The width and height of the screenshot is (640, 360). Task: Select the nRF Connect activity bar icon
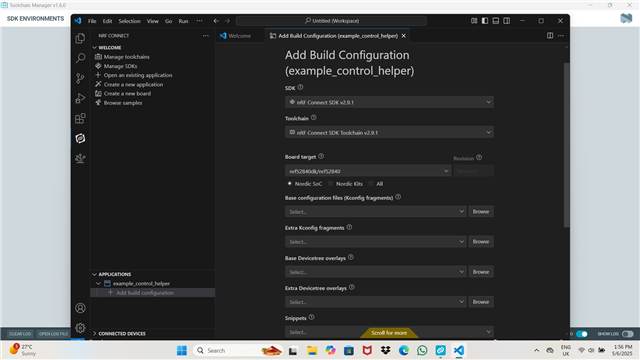click(x=80, y=138)
